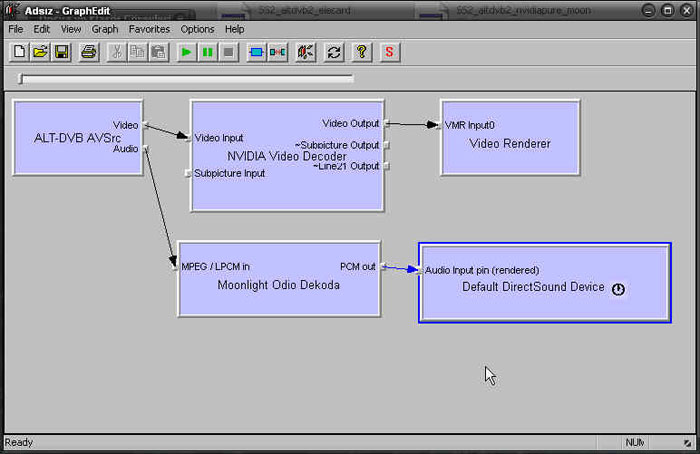Image resolution: width=700 pixels, height=454 pixels.
Task: Click the connect filters toolbar icon
Action: [x=277, y=52]
